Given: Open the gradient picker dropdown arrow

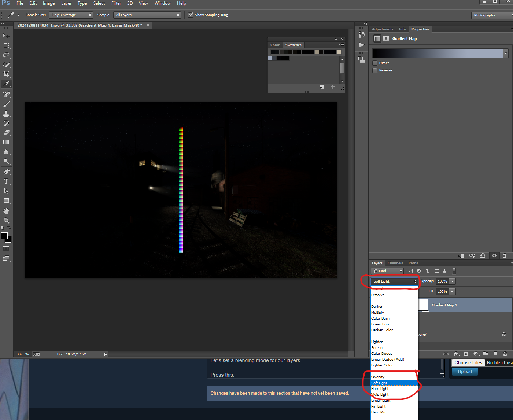Looking at the screenshot, I should click(x=506, y=53).
